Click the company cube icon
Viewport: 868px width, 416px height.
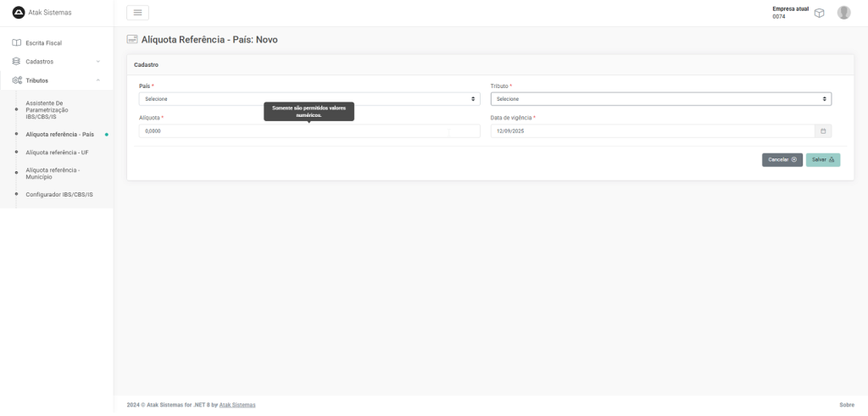point(820,13)
